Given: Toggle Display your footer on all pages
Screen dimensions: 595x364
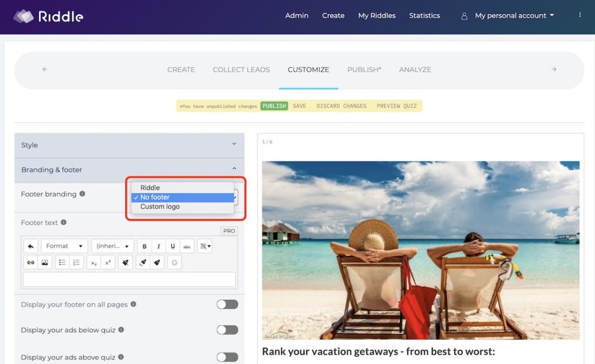Looking at the screenshot, I should pyautogui.click(x=227, y=304).
